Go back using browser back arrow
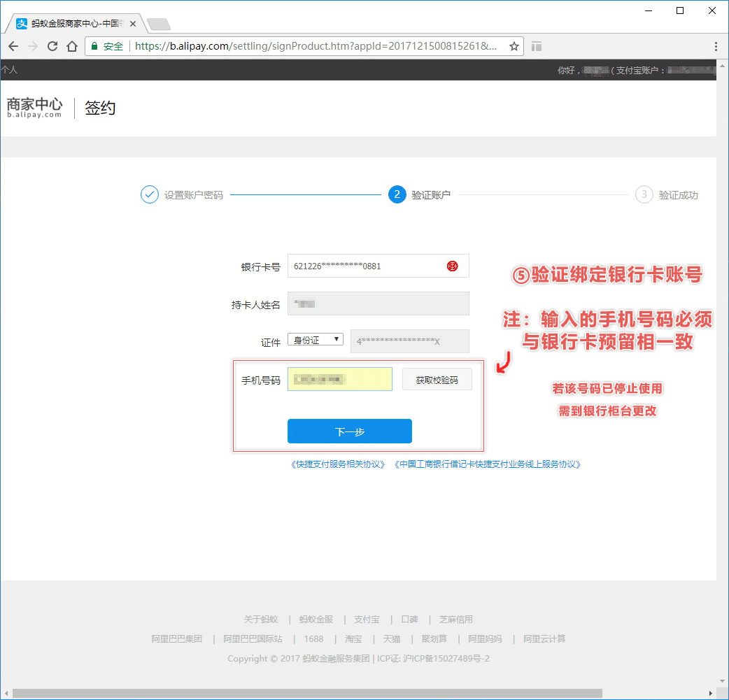Viewport: 729px width, 700px height. click(13, 46)
